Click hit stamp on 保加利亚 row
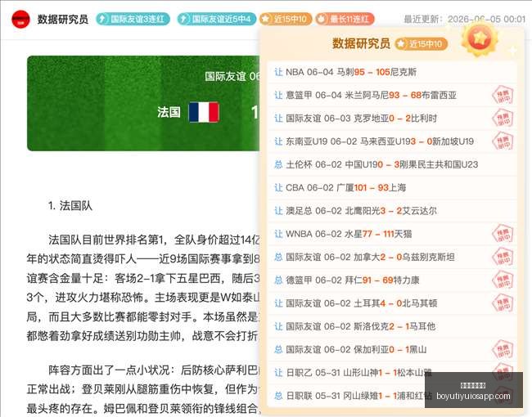Image resolution: width=532 pixels, height=417 pixels. click(503, 350)
